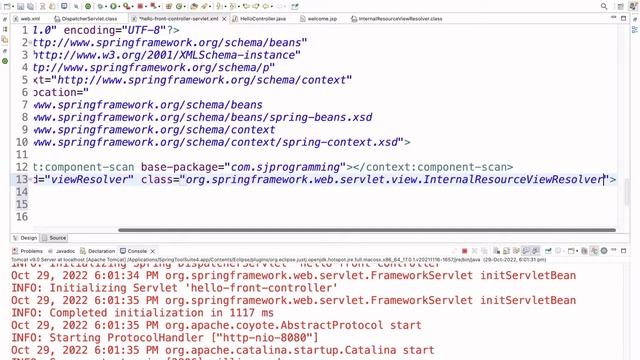Click the Open Perspective icon
Viewport: 640px width, 360px height.
click(x=620, y=7)
